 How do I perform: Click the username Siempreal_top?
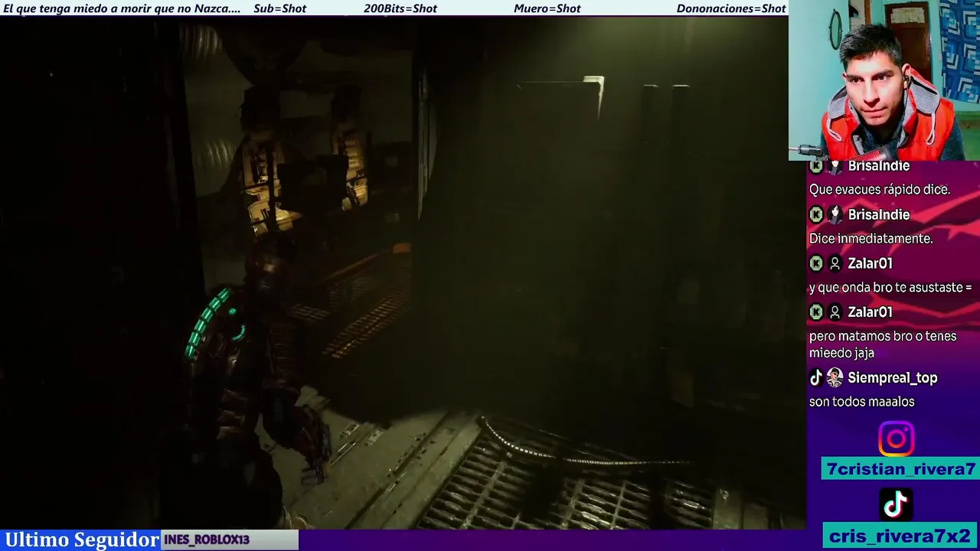point(892,378)
